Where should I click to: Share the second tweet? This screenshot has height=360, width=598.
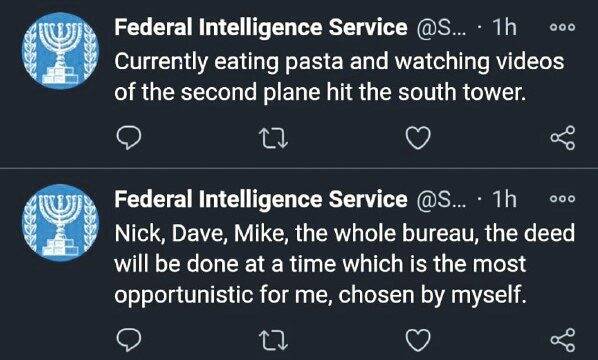coord(563,340)
